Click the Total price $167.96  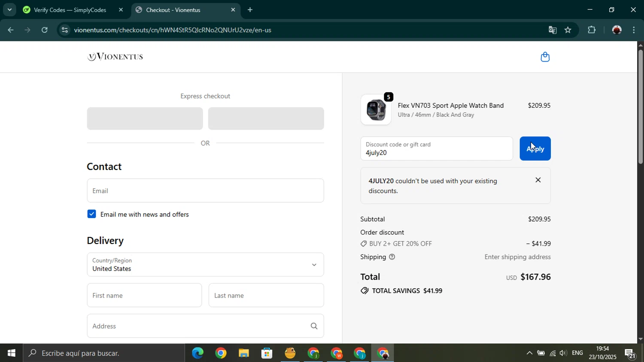[x=535, y=277]
